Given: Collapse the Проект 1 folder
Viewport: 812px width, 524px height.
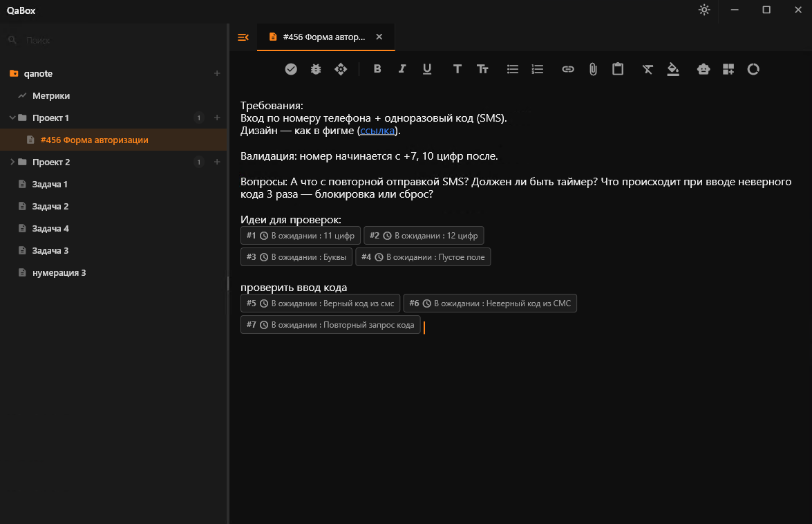Looking at the screenshot, I should pos(12,118).
